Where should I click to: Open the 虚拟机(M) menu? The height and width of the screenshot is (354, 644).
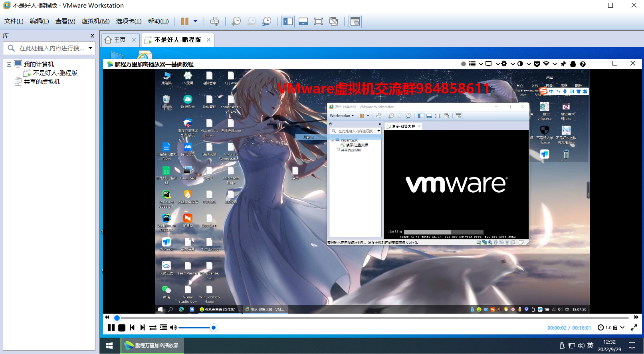click(x=95, y=21)
